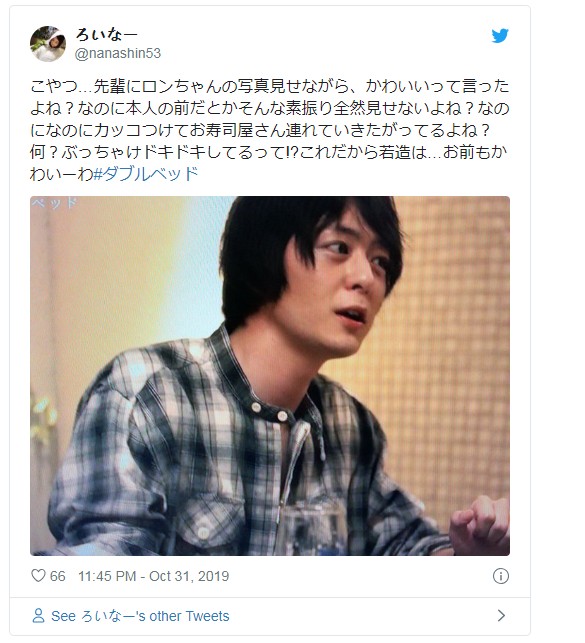Click the first tweet line starting こやつ
This screenshot has width=585, height=643.
pos(269,86)
